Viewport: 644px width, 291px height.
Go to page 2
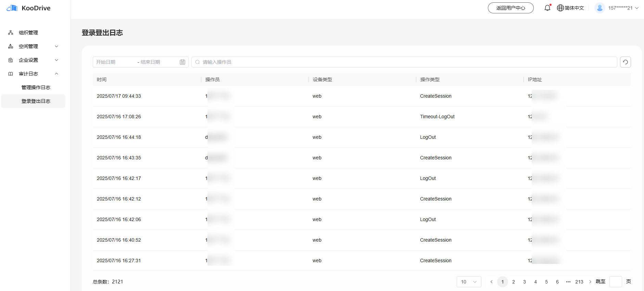514,282
